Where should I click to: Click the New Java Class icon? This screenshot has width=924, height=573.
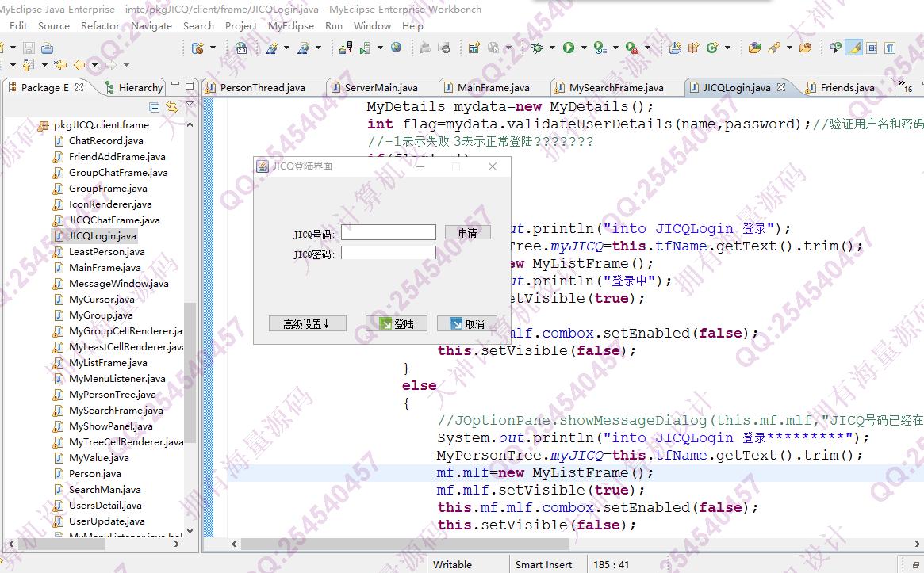click(x=712, y=48)
